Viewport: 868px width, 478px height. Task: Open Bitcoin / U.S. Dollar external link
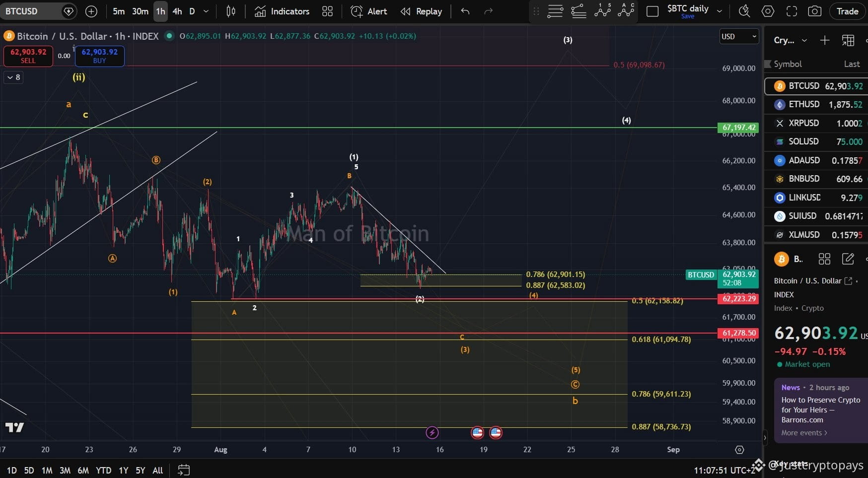[848, 281]
